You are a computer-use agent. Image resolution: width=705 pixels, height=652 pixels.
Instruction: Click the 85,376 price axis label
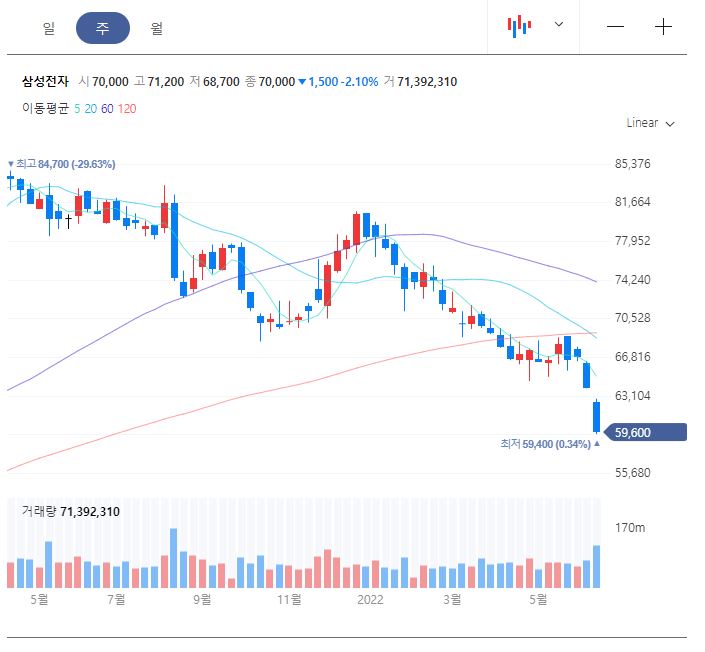point(633,164)
